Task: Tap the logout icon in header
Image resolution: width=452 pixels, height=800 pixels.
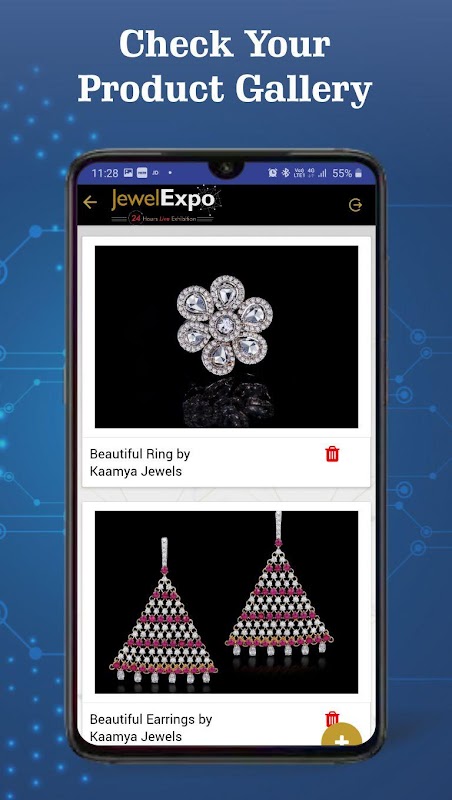Action: coord(355,205)
